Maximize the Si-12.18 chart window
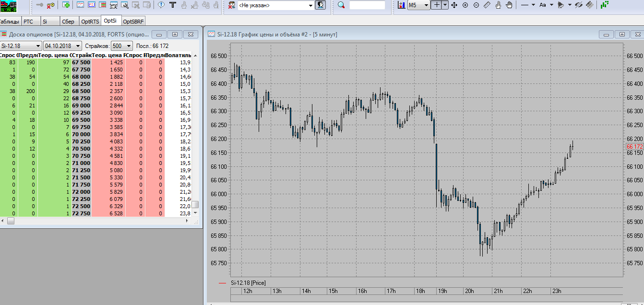Image resolution: width=644 pixels, height=305 pixels. 622,34
